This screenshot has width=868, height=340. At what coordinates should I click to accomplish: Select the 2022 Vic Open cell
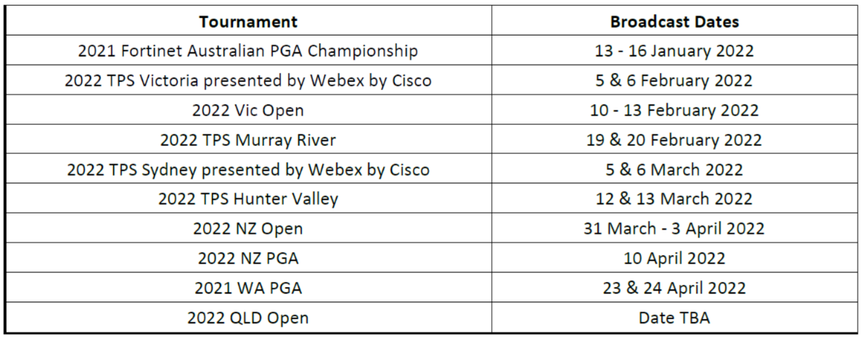(x=247, y=110)
